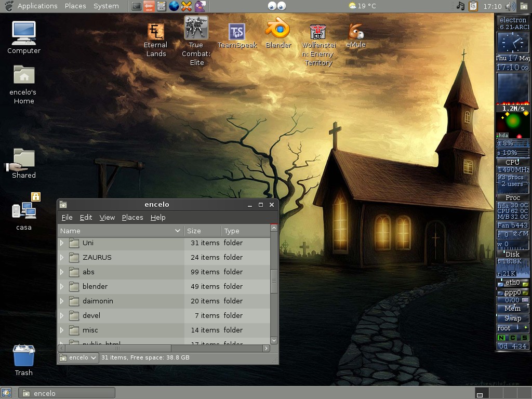Image resolution: width=532 pixels, height=399 pixels.
Task: Select the ZAURUS folder icon
Action: pyautogui.click(x=74, y=258)
